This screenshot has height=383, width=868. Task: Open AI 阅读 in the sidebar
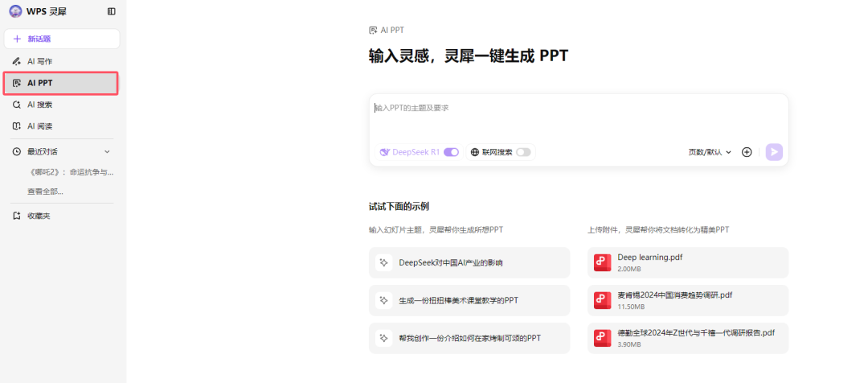62,126
